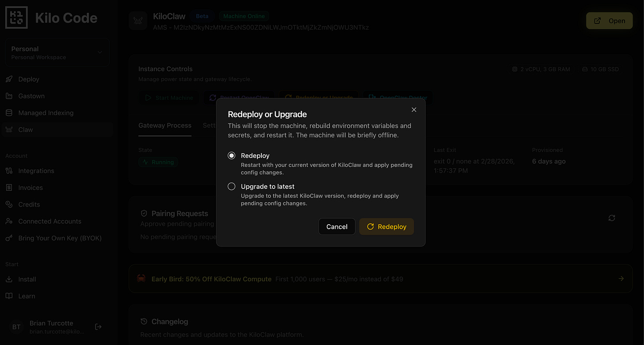This screenshot has height=345, width=644.
Task: Click the Deploy rocket icon
Action: click(x=9, y=79)
